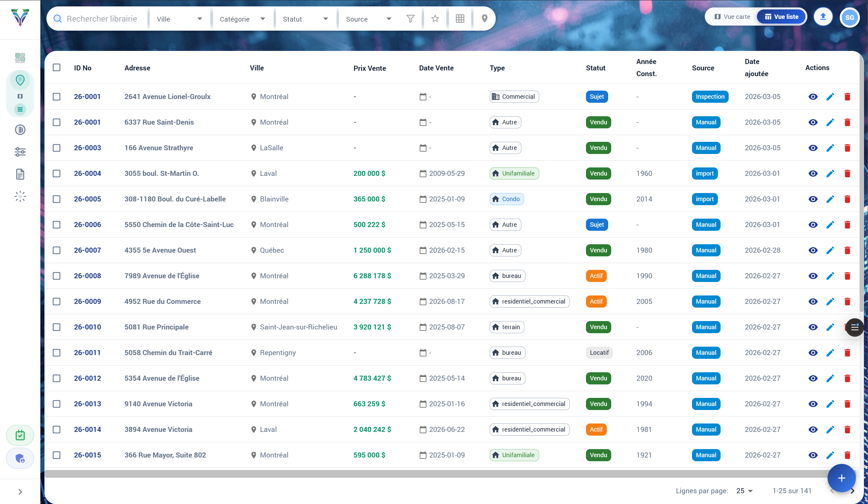868x504 pixels.
Task: Open the dollar coin sidebar icon
Action: (20, 130)
